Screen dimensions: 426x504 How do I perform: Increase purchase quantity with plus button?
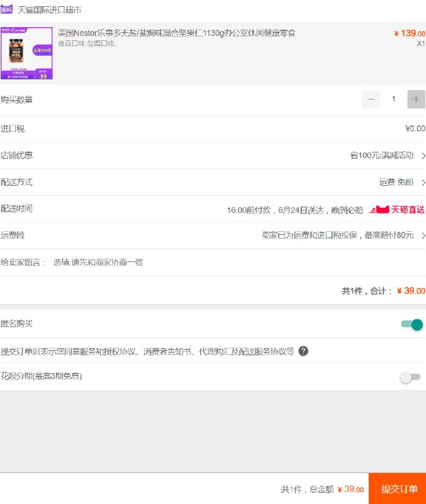pyautogui.click(x=416, y=99)
